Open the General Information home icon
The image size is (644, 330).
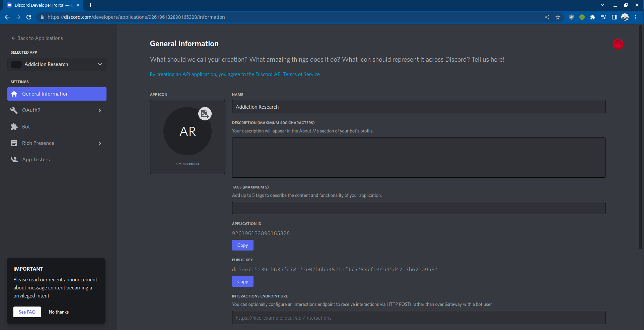click(14, 94)
